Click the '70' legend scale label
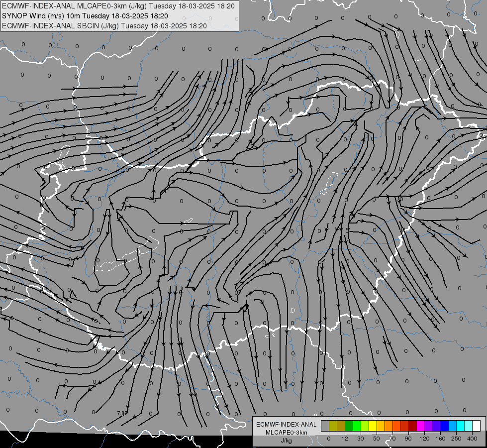487x448 pixels. (x=392, y=439)
